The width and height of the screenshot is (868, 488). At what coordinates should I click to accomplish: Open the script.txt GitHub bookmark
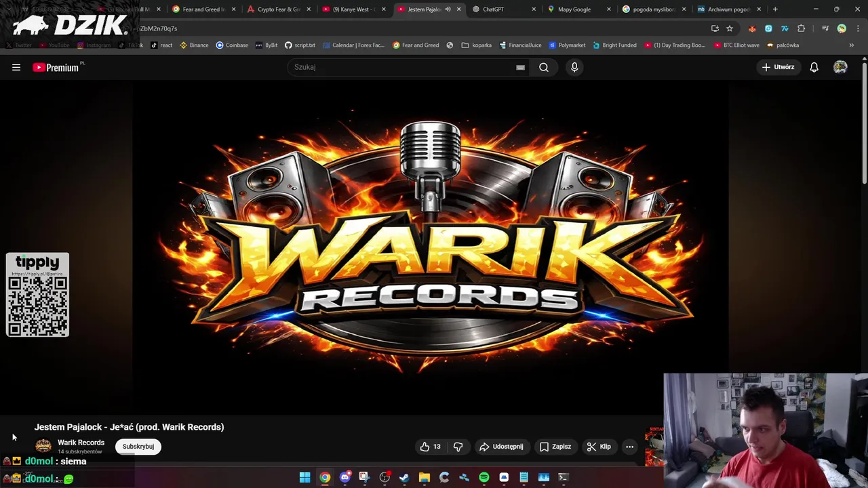click(x=300, y=45)
